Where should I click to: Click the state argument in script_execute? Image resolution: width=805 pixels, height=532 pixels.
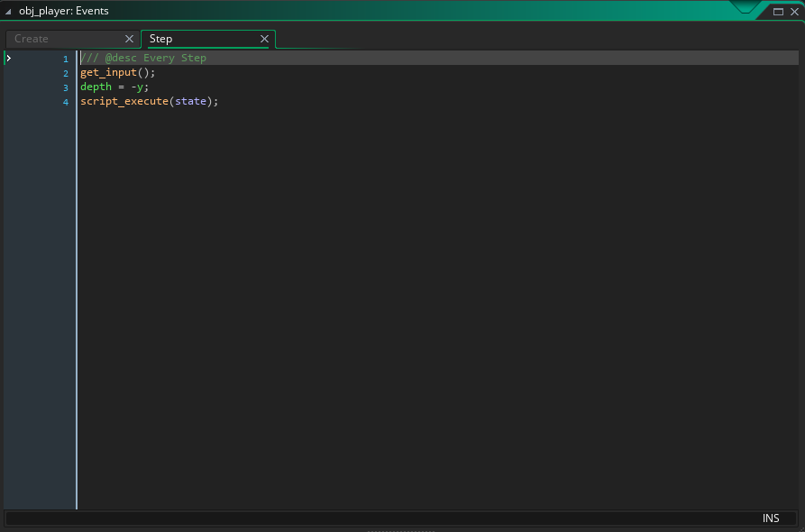(190, 101)
